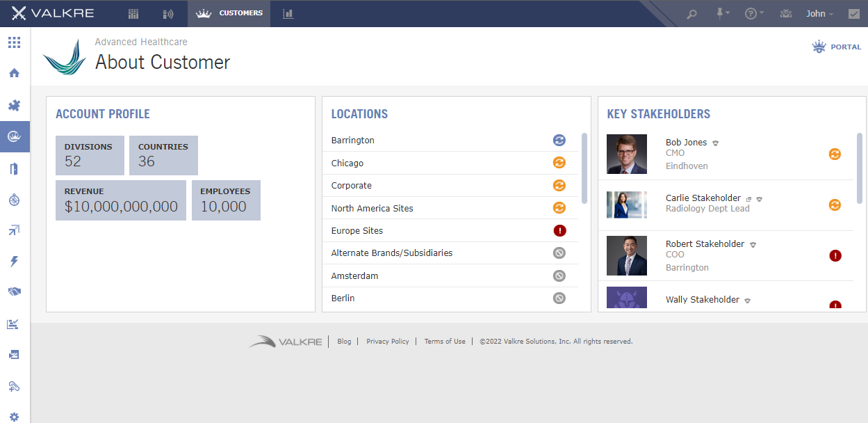The image size is (868, 423).
Task: Click the search magnifier in top bar
Action: coord(691,14)
